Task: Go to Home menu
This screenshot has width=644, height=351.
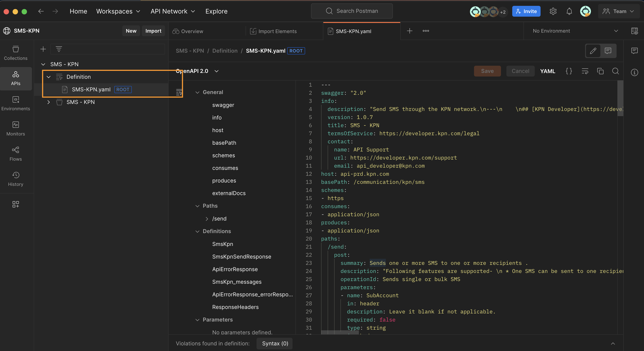Action: coord(78,11)
